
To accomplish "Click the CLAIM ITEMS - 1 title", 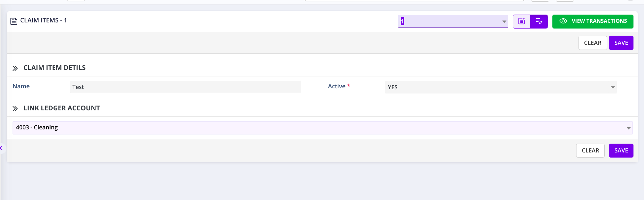I will point(43,20).
